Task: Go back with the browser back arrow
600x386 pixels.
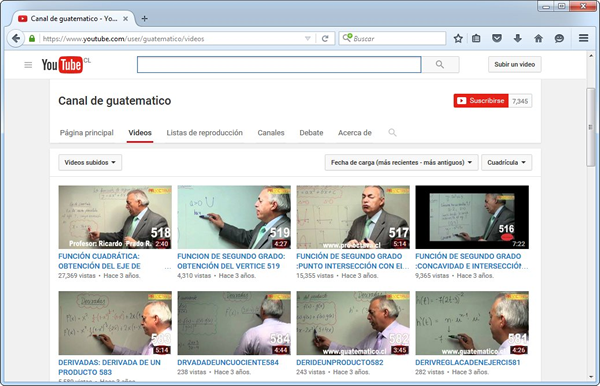Action: (16, 38)
